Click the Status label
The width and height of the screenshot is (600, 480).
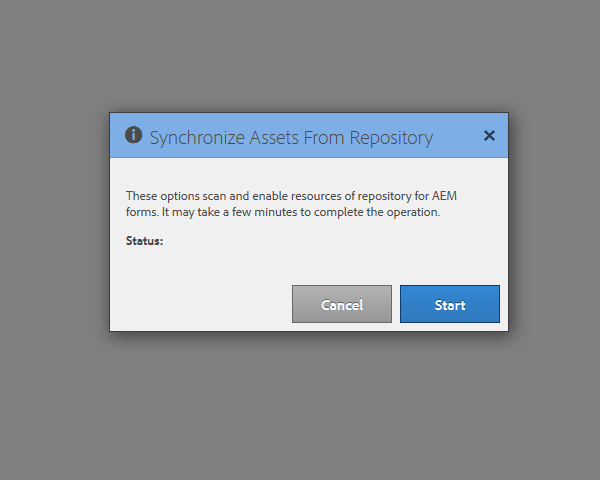(144, 241)
